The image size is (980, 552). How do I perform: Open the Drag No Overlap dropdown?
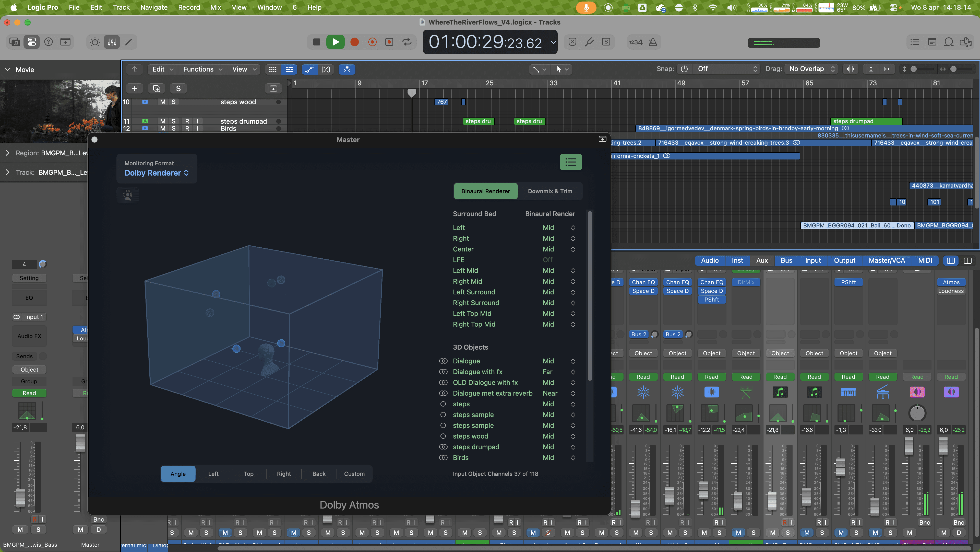811,69
